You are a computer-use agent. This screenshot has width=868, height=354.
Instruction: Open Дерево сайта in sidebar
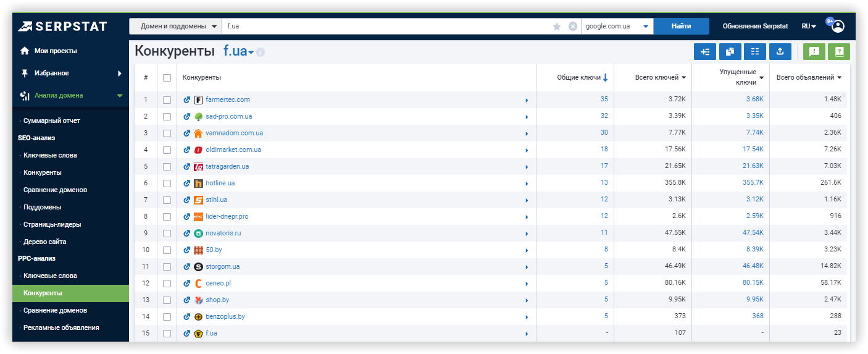[44, 242]
